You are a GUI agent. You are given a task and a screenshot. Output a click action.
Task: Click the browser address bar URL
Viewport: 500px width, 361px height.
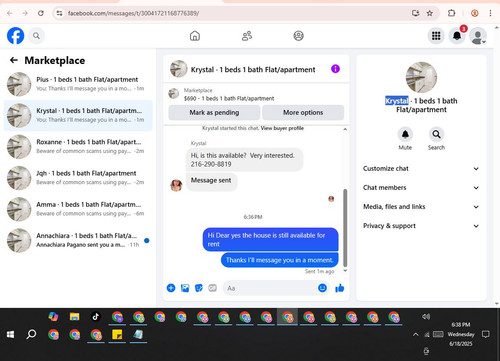coord(133,13)
